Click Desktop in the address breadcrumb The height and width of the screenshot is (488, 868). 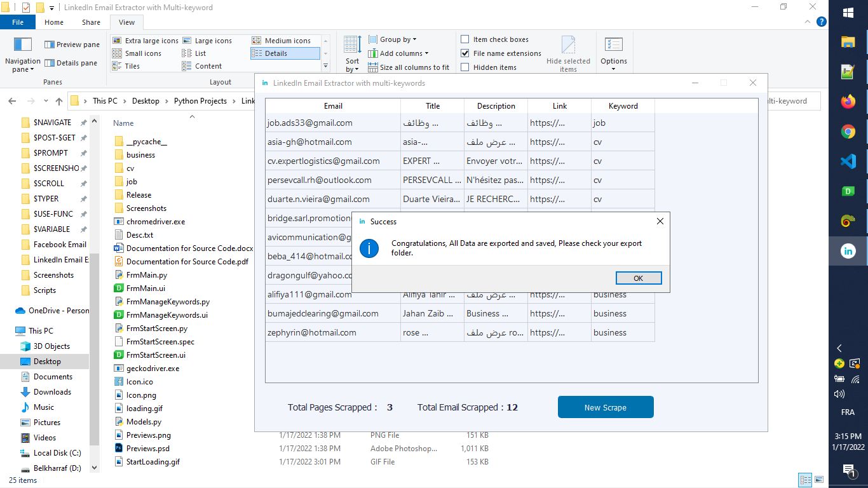click(x=146, y=101)
